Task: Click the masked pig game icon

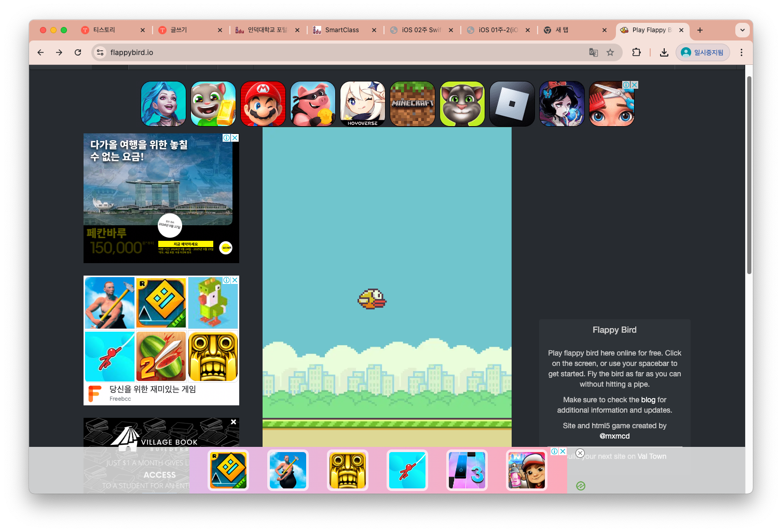Action: click(x=313, y=104)
